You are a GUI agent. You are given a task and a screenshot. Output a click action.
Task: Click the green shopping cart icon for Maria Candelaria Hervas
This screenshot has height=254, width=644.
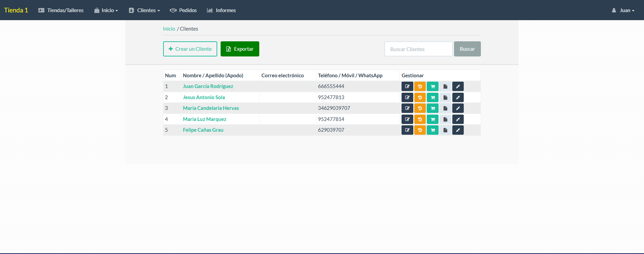click(432, 108)
